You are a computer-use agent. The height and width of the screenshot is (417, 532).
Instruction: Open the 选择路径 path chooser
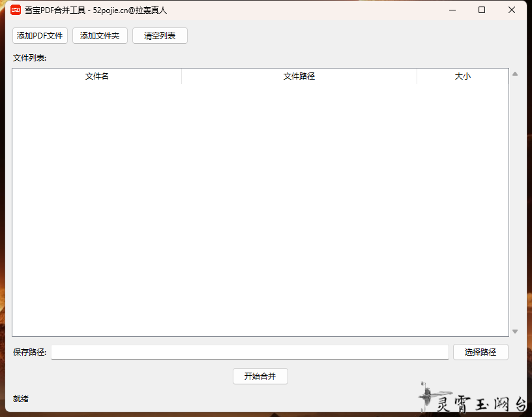pyautogui.click(x=480, y=352)
